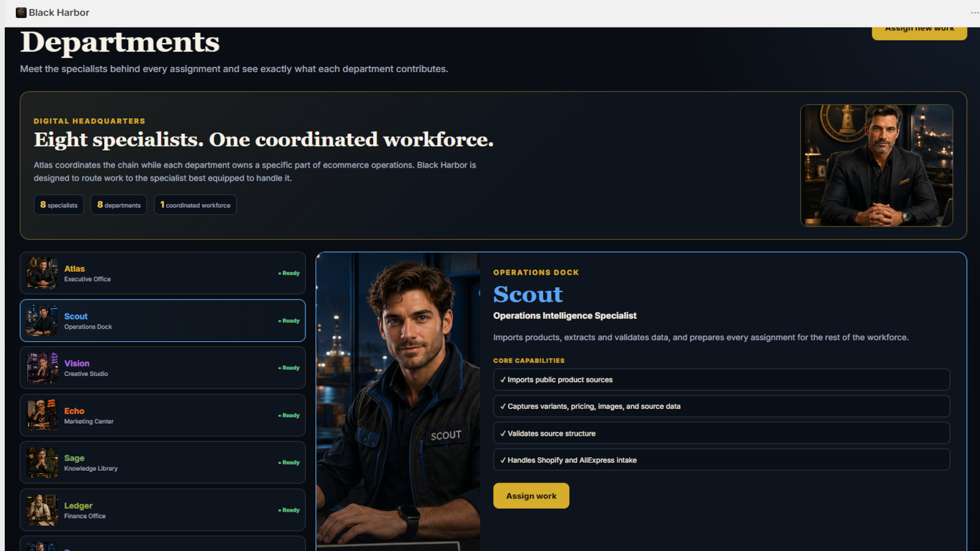Click the '8 specialists' stat chip

click(59, 204)
